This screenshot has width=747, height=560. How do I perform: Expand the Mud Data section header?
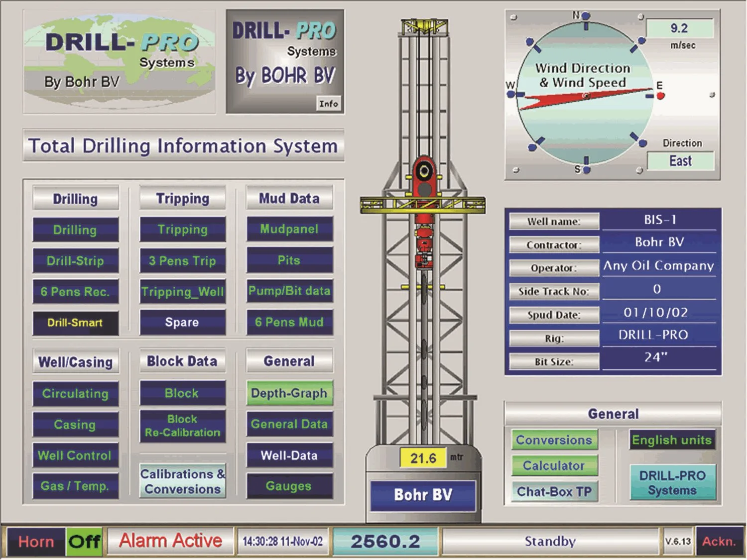tap(289, 199)
